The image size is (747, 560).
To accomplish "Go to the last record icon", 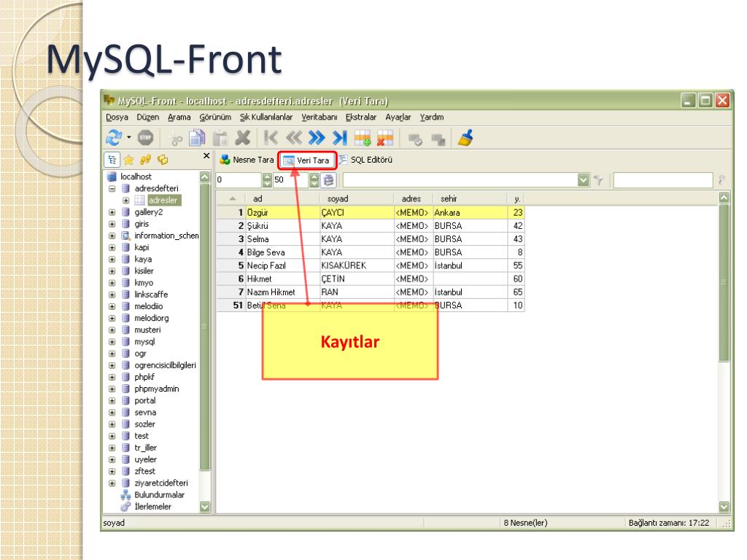I will 340,138.
